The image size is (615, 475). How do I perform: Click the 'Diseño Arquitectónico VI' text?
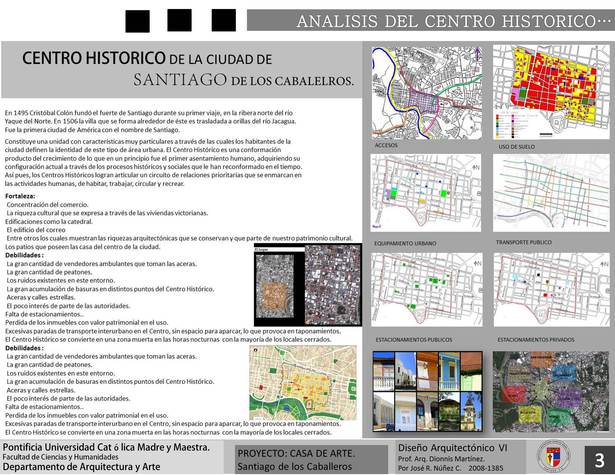pyautogui.click(x=453, y=448)
